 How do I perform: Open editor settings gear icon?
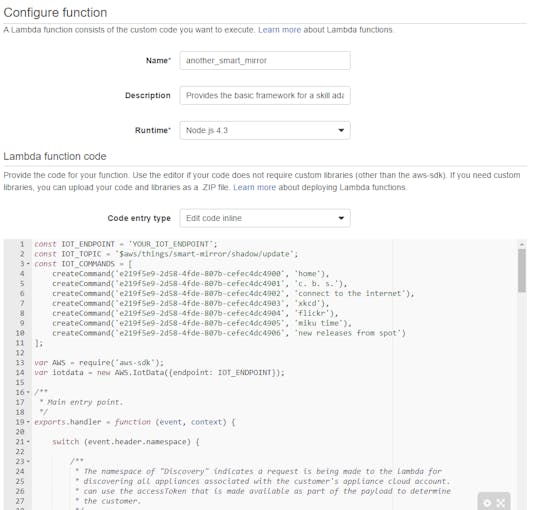tap(487, 503)
